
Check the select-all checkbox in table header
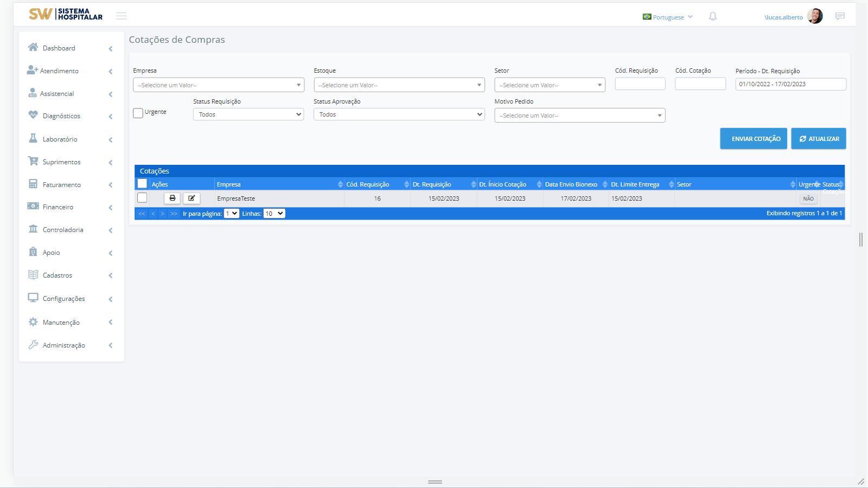[x=142, y=184]
